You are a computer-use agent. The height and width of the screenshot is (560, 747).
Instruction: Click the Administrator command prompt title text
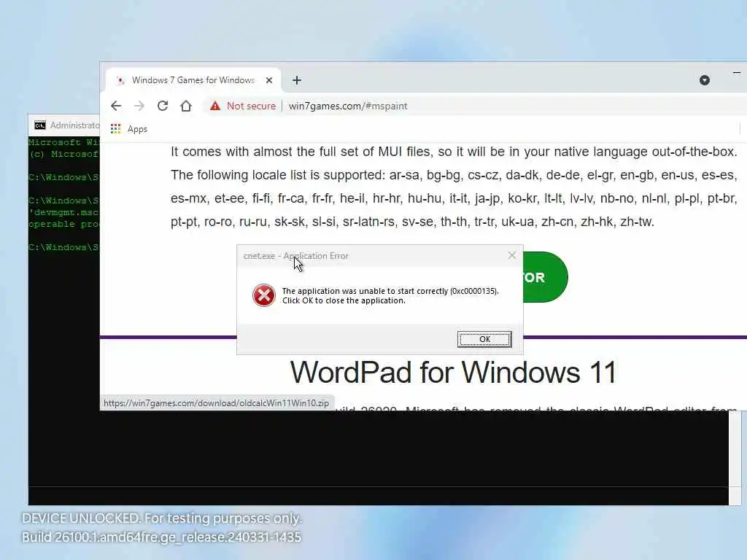[75, 125]
